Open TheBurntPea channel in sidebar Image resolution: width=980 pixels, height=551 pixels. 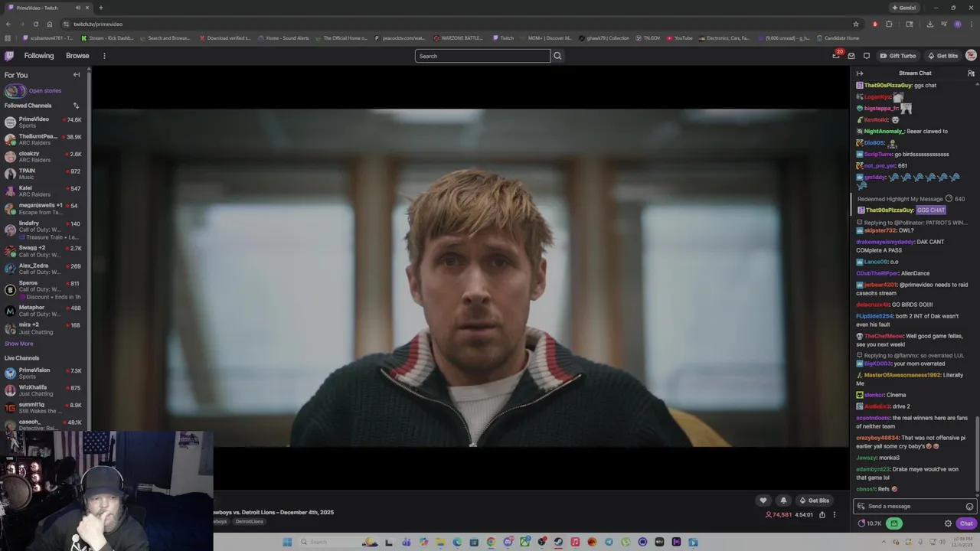[43, 139]
